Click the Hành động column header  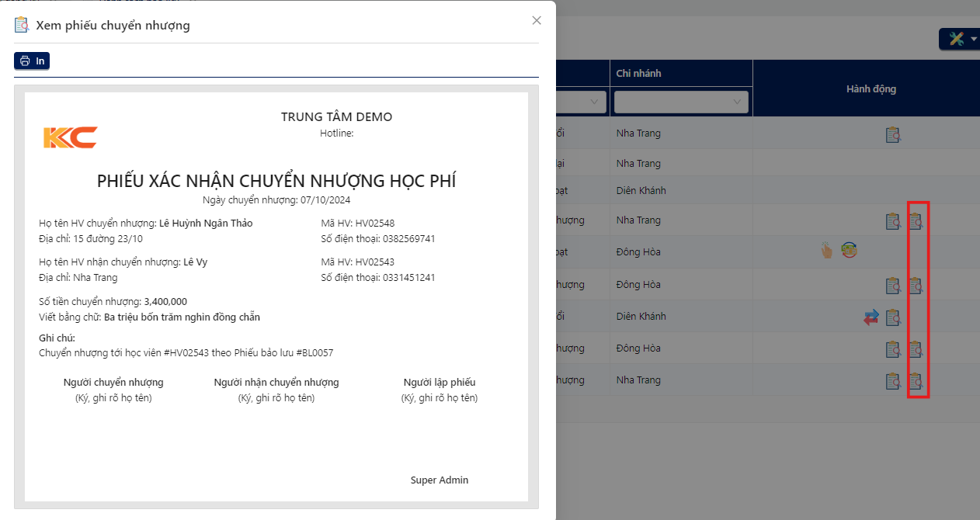click(x=871, y=89)
